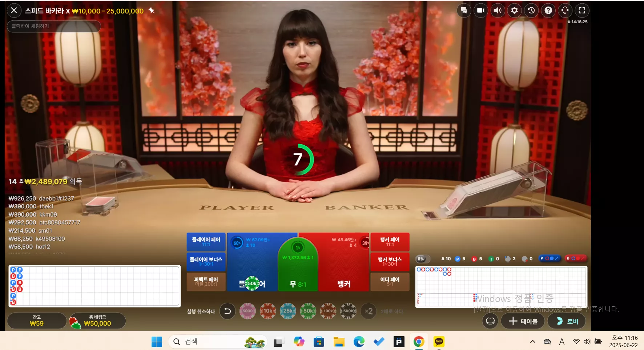Enter fullscreen mode
Screen dimensions: 644x350
(x=582, y=11)
